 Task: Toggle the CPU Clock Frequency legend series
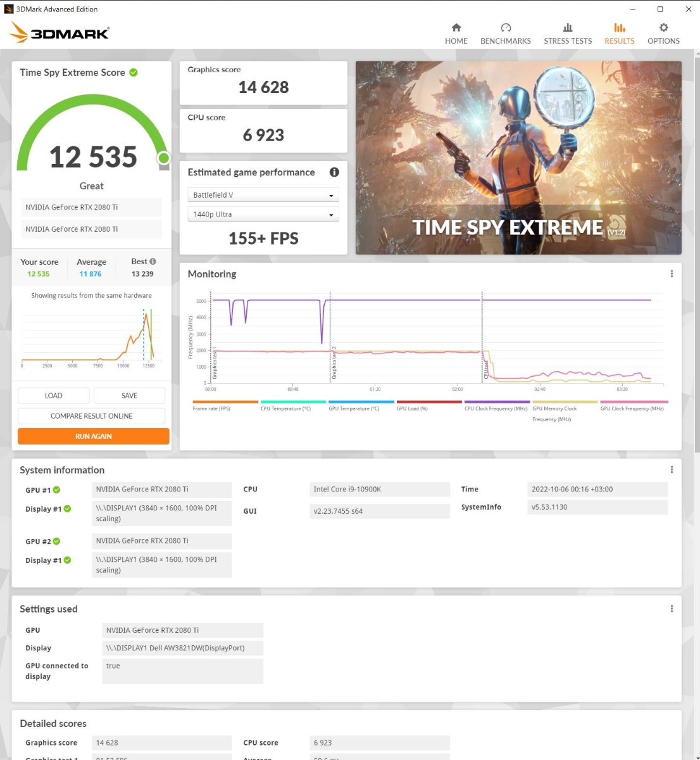coord(497,405)
